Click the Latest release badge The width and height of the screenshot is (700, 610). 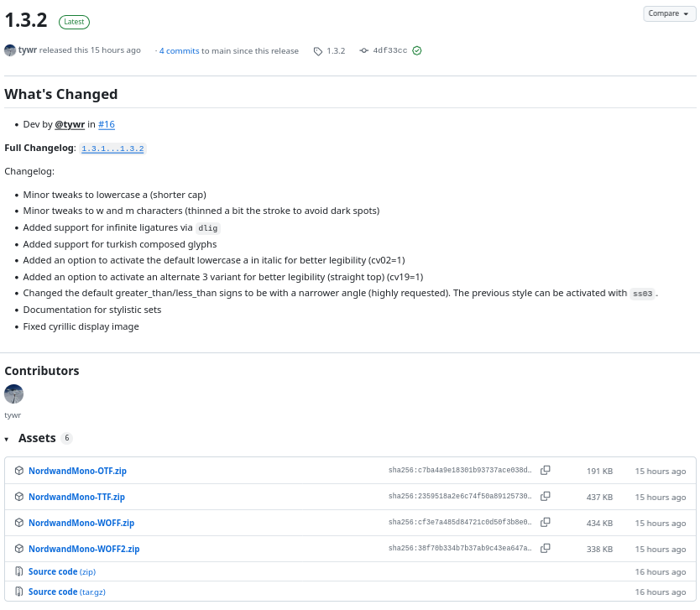(x=74, y=22)
